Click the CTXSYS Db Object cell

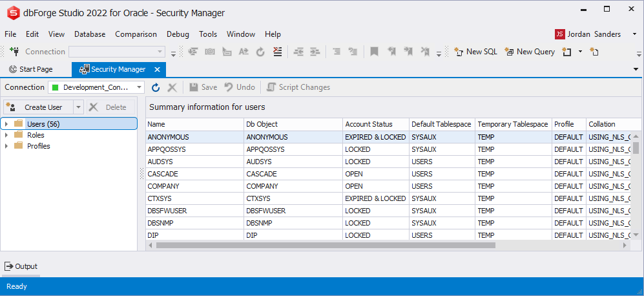click(293, 198)
